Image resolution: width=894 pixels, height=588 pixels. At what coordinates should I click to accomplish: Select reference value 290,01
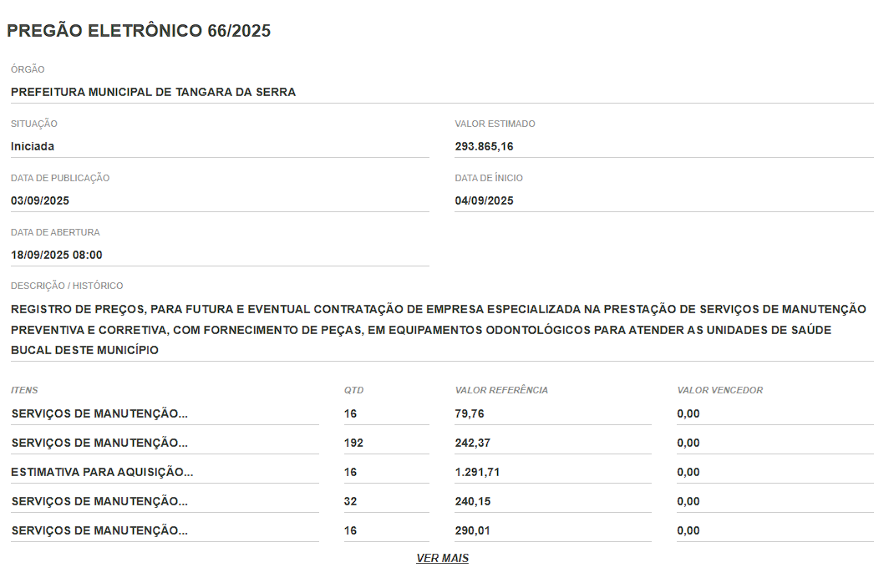click(x=472, y=530)
